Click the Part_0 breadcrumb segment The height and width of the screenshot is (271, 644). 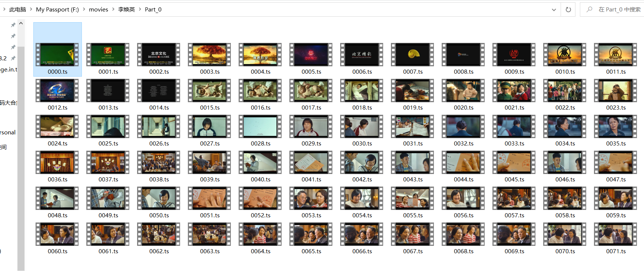pos(153,9)
